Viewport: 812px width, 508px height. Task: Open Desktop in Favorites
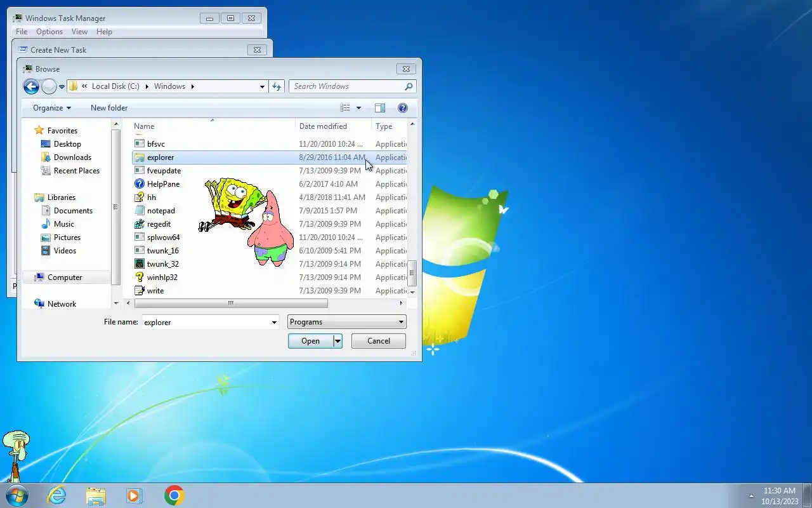[x=67, y=144]
